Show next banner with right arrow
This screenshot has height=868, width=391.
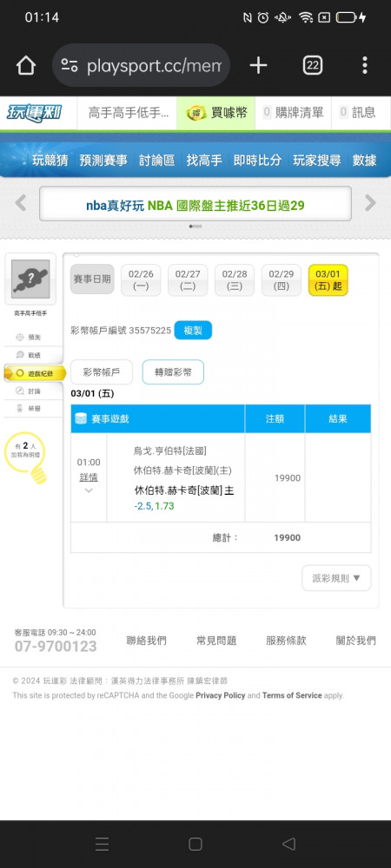pos(370,203)
